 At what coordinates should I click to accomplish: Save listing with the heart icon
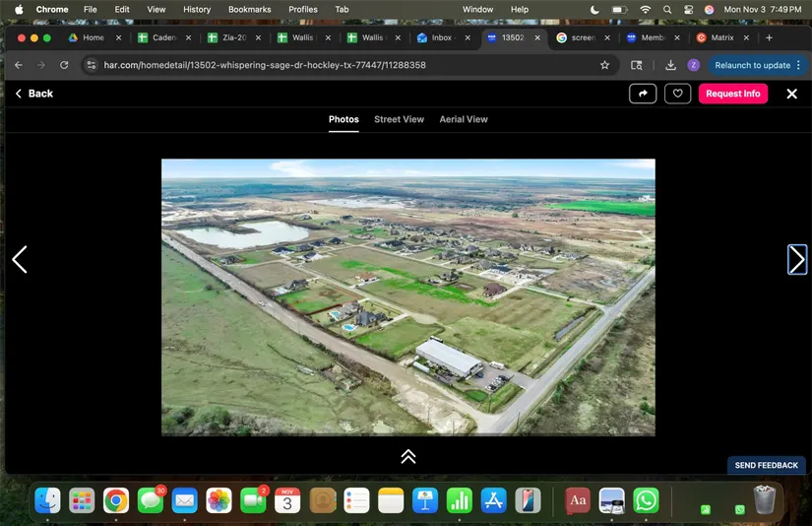pos(677,94)
